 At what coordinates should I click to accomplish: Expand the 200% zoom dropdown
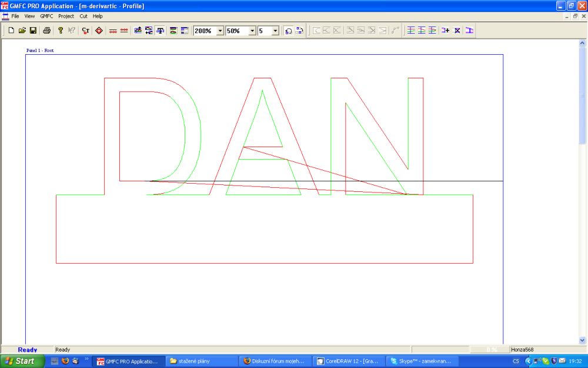(220, 31)
